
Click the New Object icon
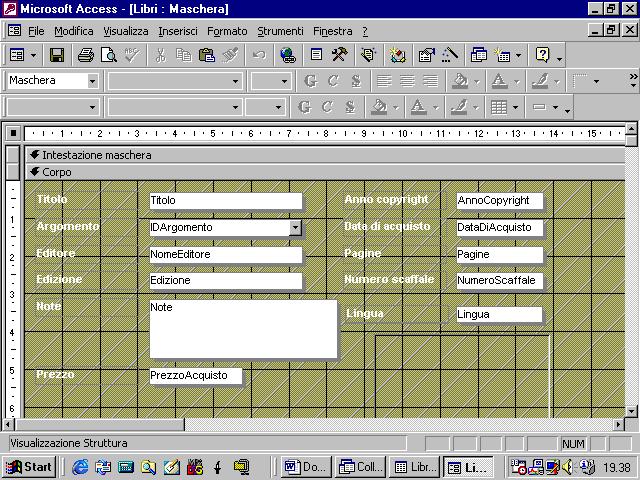(x=502, y=55)
